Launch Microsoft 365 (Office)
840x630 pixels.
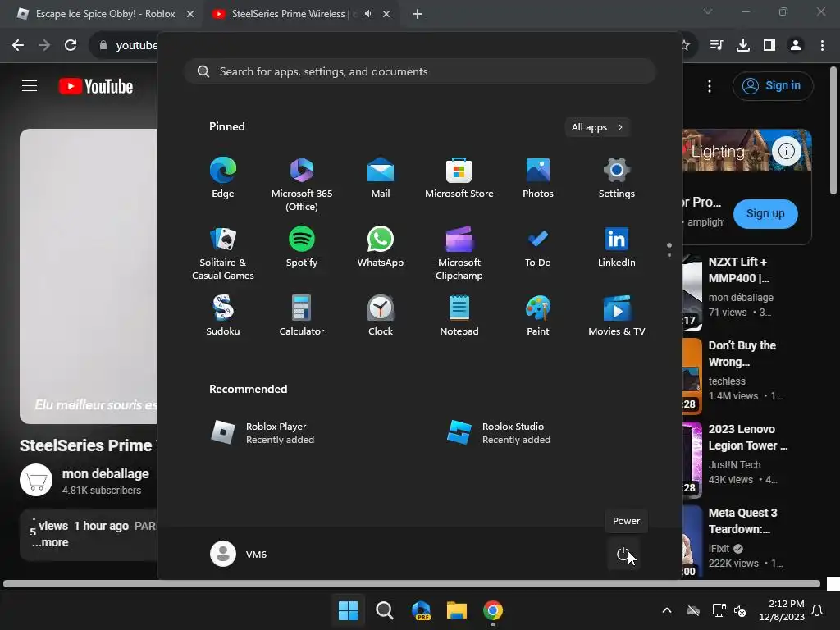coord(302,185)
